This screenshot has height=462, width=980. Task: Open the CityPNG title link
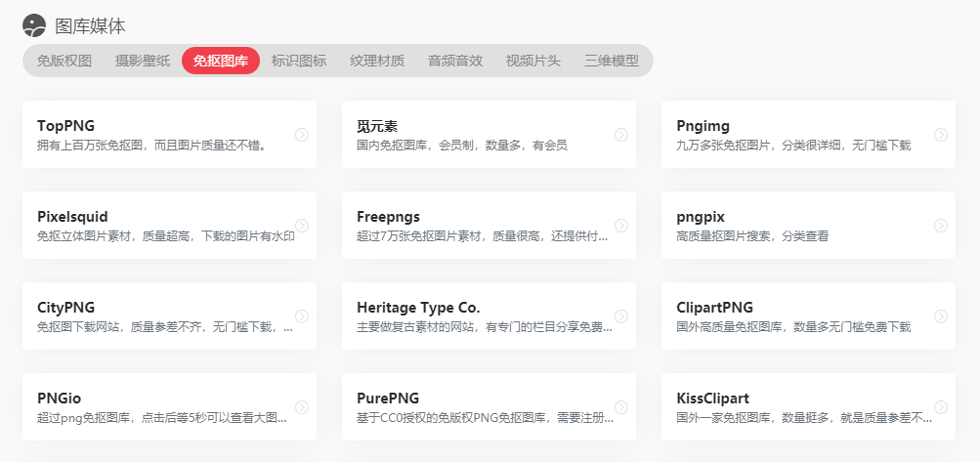pos(65,308)
